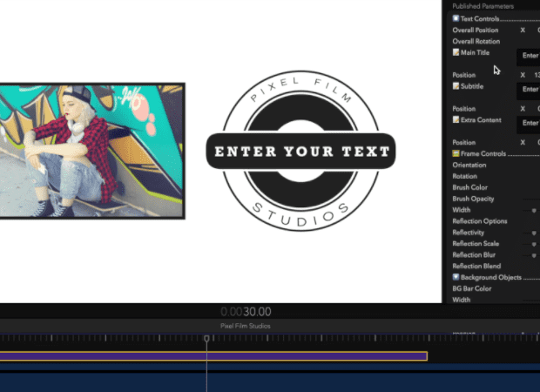Select the Frame Controls label
This screenshot has width=540, height=392.
(483, 154)
